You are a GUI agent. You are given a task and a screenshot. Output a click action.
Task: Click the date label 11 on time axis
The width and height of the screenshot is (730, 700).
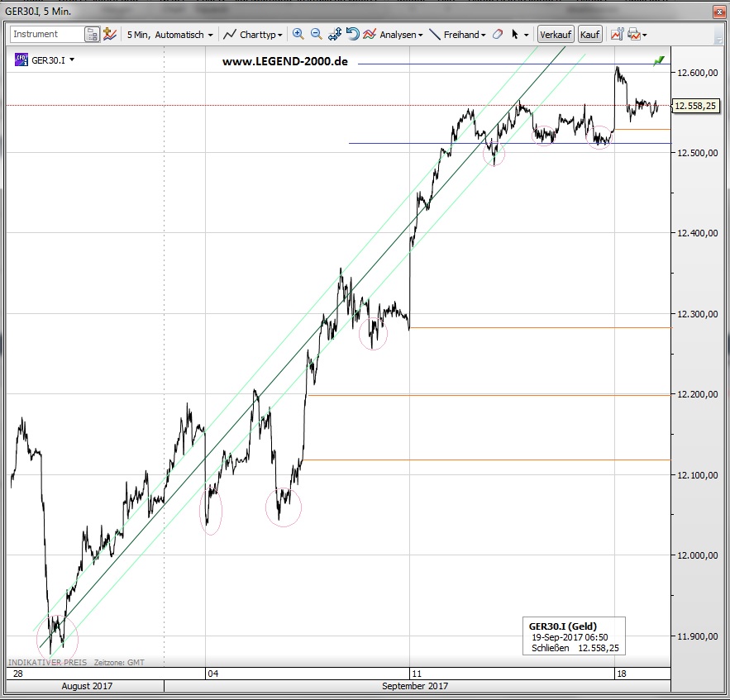(x=417, y=674)
